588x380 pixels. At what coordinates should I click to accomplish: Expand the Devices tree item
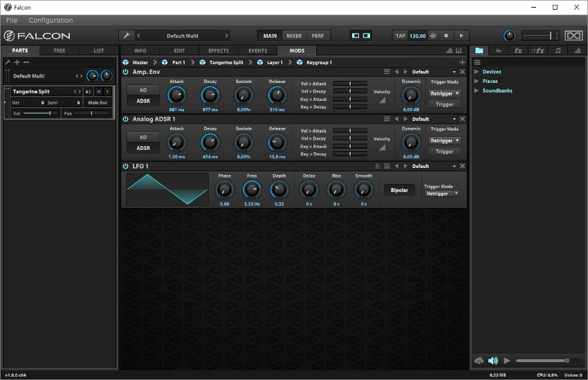click(477, 71)
